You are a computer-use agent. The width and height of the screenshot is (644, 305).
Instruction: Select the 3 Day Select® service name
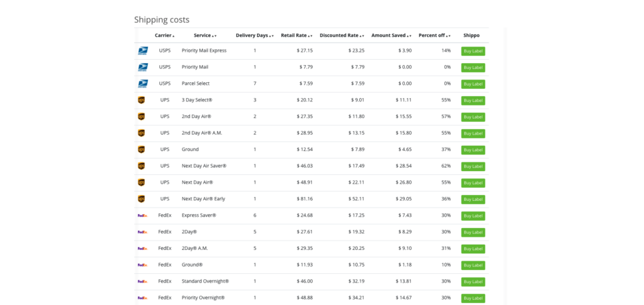tap(197, 100)
